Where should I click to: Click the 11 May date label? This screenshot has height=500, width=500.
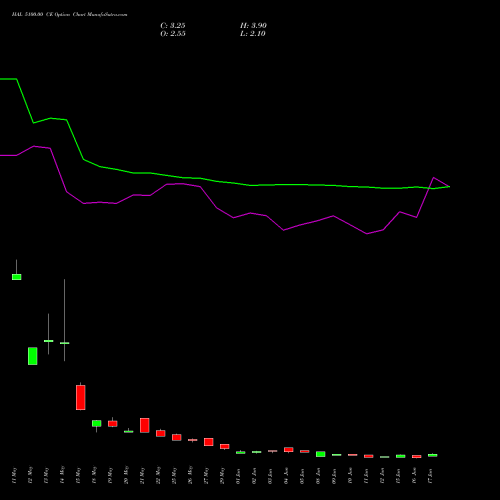[x=14, y=475]
